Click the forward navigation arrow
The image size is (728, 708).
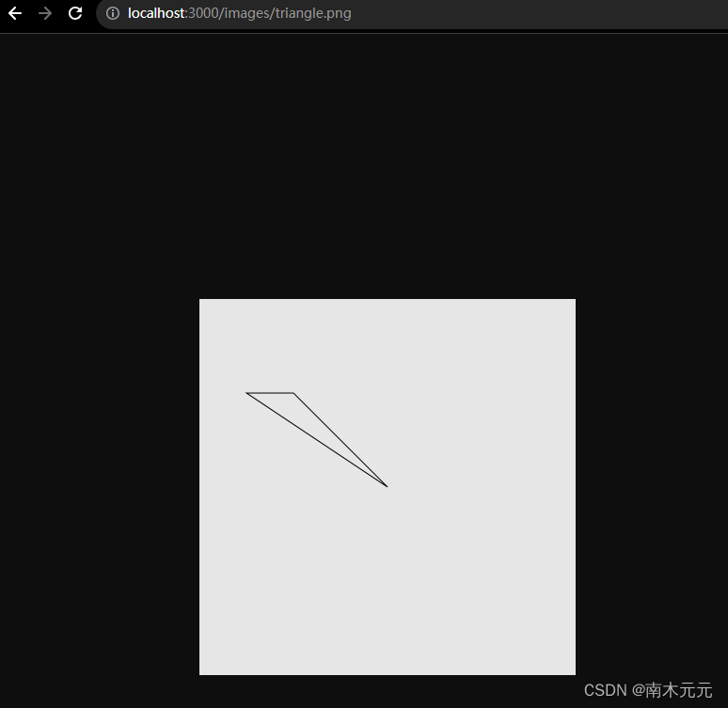click(x=45, y=13)
